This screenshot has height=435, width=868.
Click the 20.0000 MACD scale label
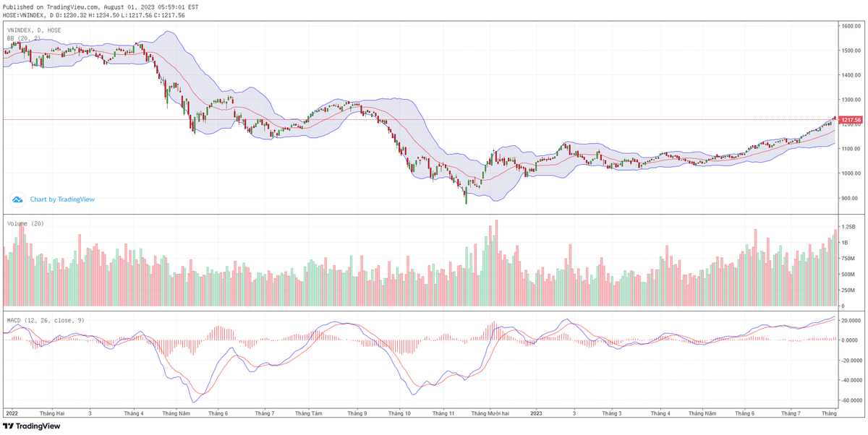click(849, 320)
